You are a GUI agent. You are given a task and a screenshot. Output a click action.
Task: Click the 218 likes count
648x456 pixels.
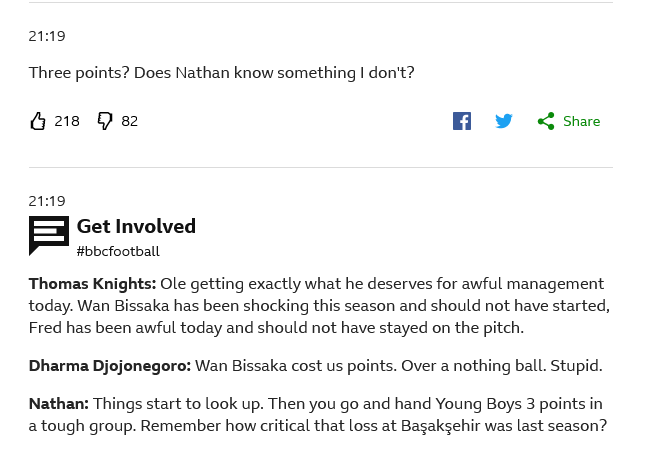(67, 121)
